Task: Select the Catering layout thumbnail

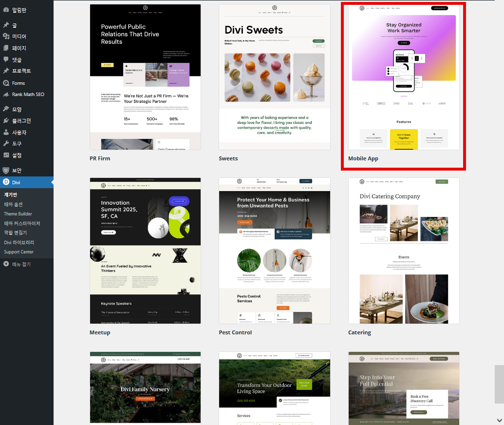Action: pos(404,251)
